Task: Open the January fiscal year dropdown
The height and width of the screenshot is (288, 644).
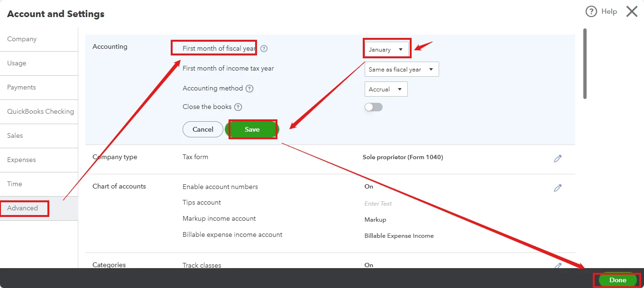Action: (x=386, y=49)
